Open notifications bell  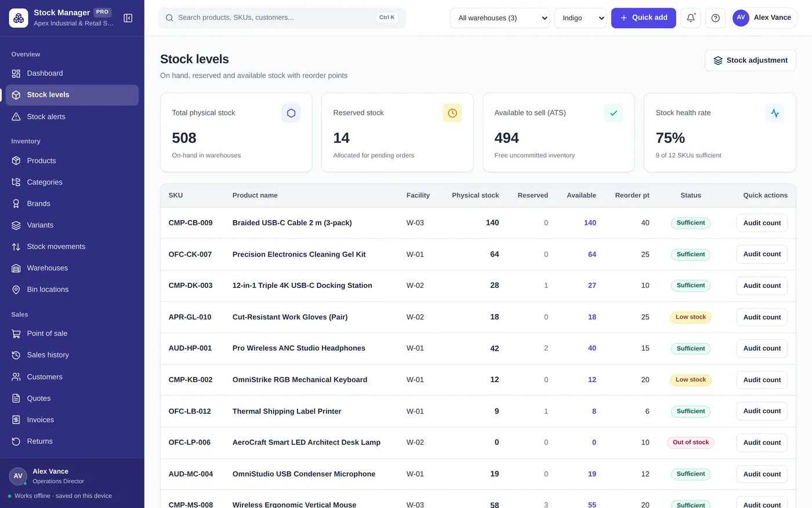coord(691,18)
